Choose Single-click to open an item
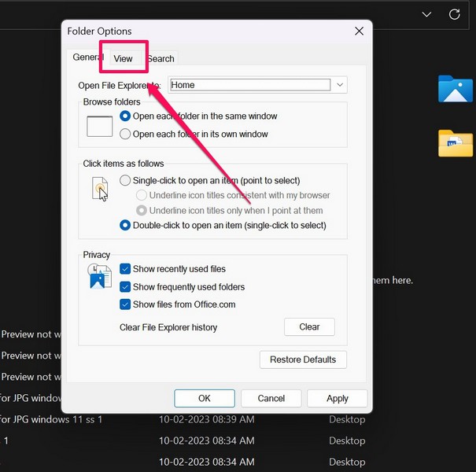The image size is (476, 472). [125, 180]
